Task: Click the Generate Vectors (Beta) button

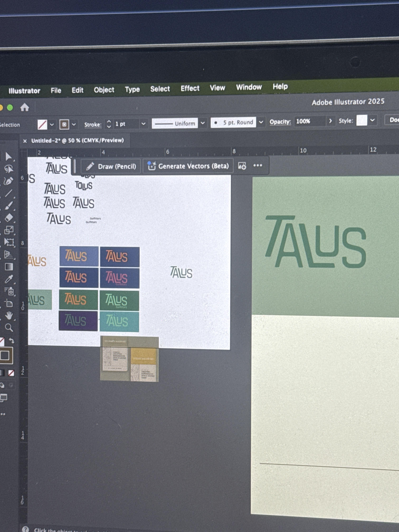Action: tap(188, 166)
